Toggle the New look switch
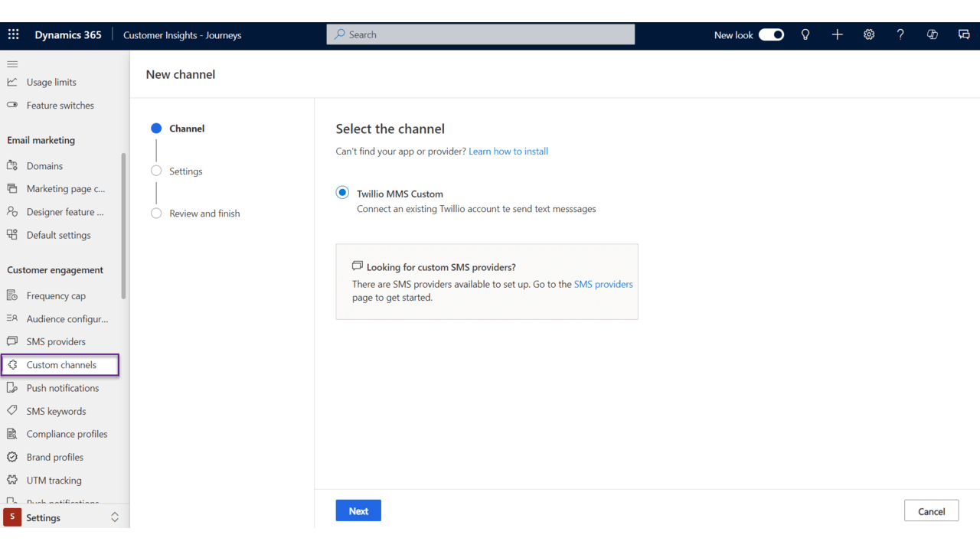 [x=771, y=34]
